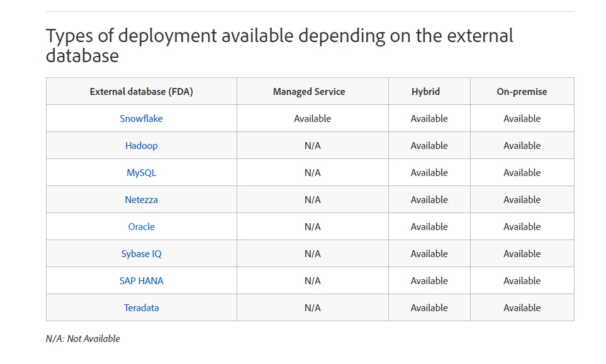Click the External database (FDA) column header
Screen dimensions: 606x364
click(x=142, y=92)
